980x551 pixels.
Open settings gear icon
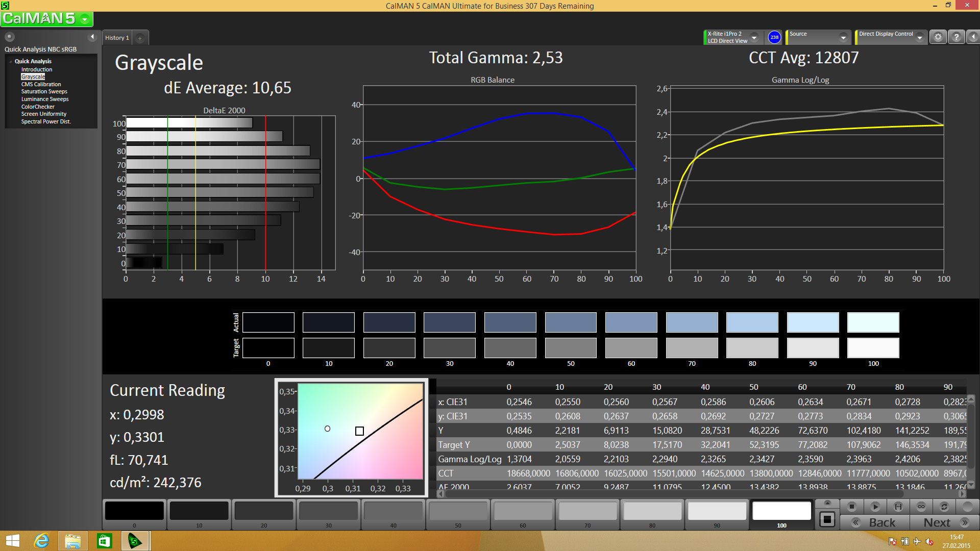point(938,37)
